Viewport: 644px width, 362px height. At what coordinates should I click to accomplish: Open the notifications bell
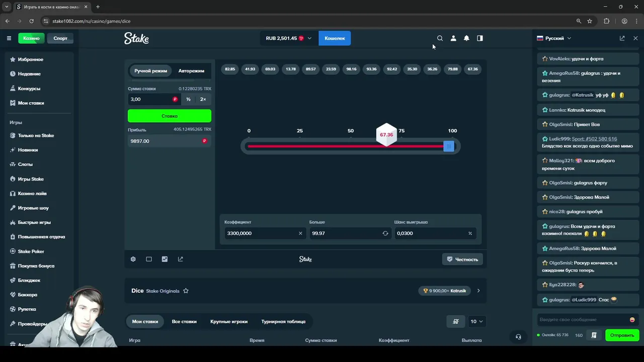[466, 38]
